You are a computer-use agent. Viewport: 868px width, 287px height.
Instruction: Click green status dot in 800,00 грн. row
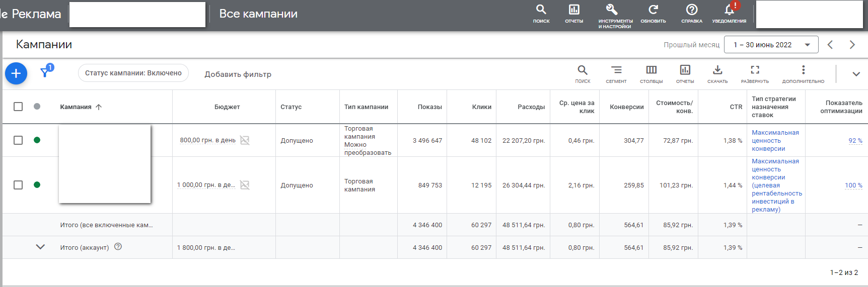tap(37, 140)
